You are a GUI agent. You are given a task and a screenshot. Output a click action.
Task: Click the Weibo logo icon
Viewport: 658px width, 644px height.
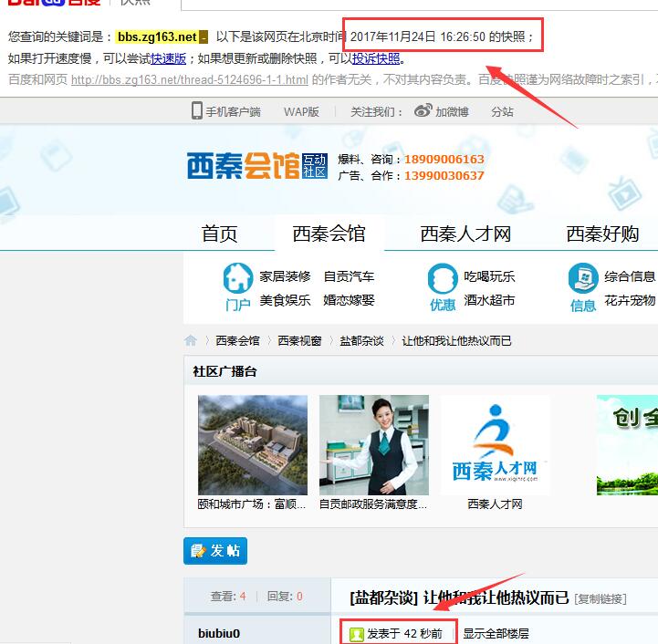(423, 110)
